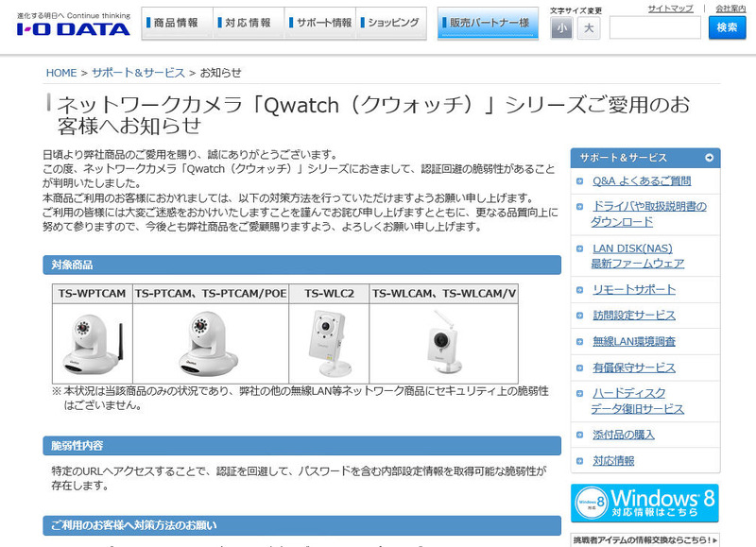The width and height of the screenshot is (756, 547).
Task: Click the Windows 8 対応情報 banner
Action: point(644,504)
